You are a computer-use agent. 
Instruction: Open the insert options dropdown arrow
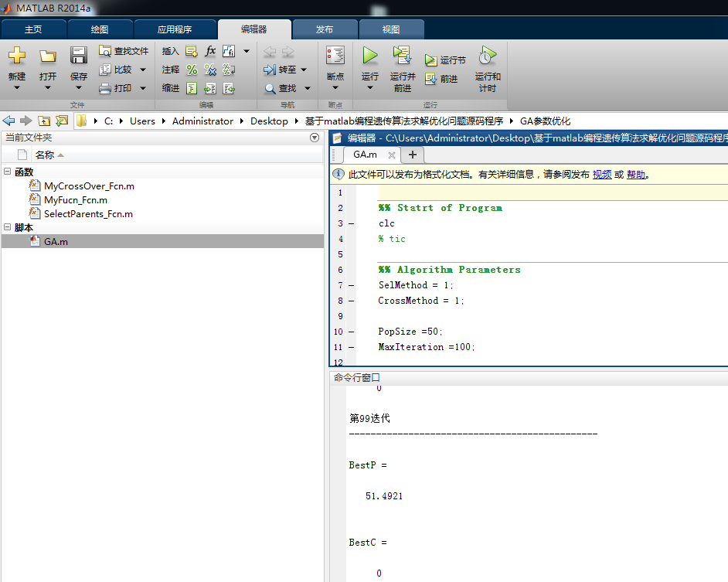[x=247, y=51]
